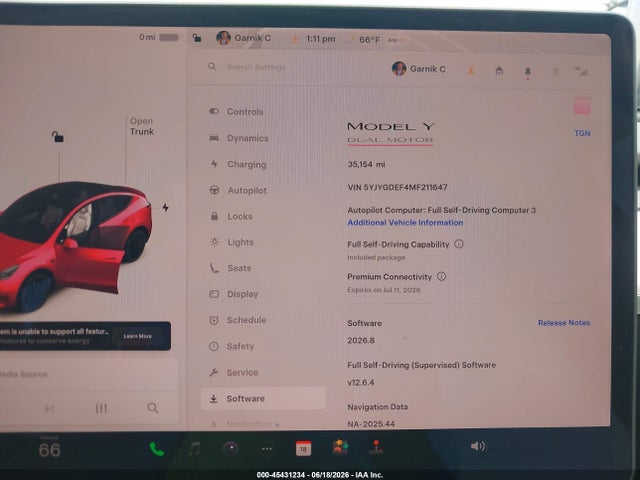This screenshot has height=480, width=640.
Task: Tap the media search magnifier icon
Action: (153, 407)
